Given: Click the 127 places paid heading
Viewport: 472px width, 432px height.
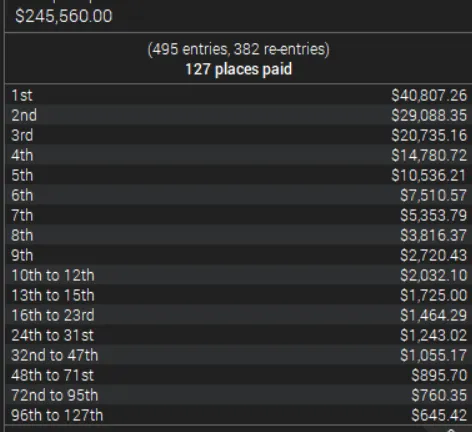Looking at the screenshot, I should pos(238,69).
